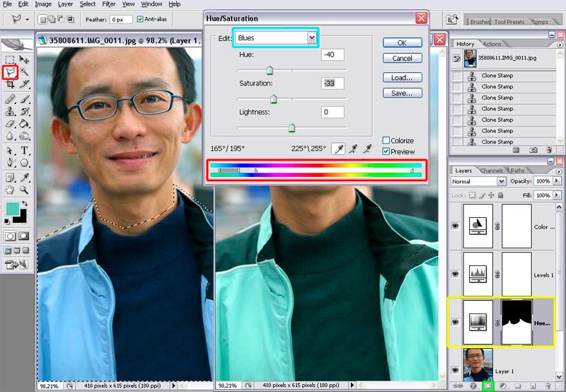Open left document status bar arrow
Viewport: 566px width, 392px height.
(173, 386)
